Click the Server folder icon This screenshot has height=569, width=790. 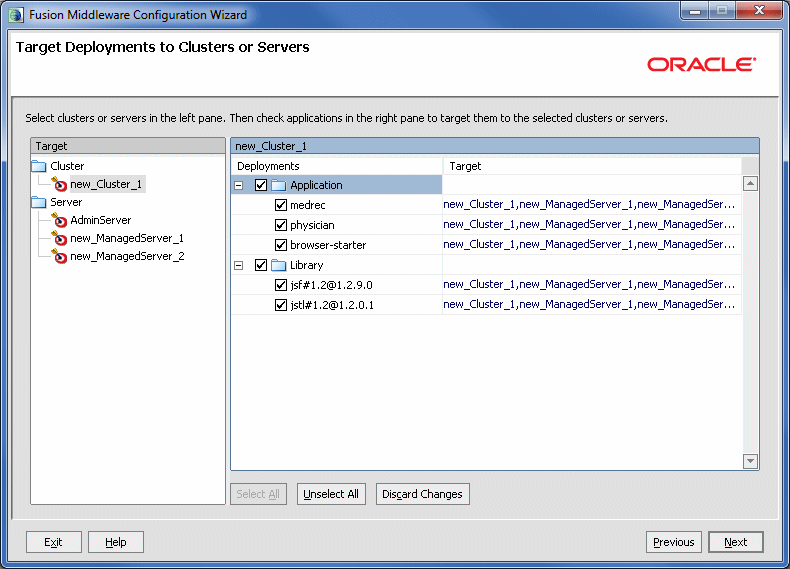39,203
